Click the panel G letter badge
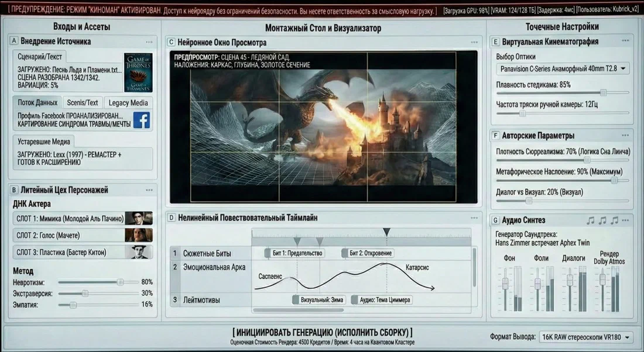Image resolution: width=644 pixels, height=352 pixels. pos(495,220)
